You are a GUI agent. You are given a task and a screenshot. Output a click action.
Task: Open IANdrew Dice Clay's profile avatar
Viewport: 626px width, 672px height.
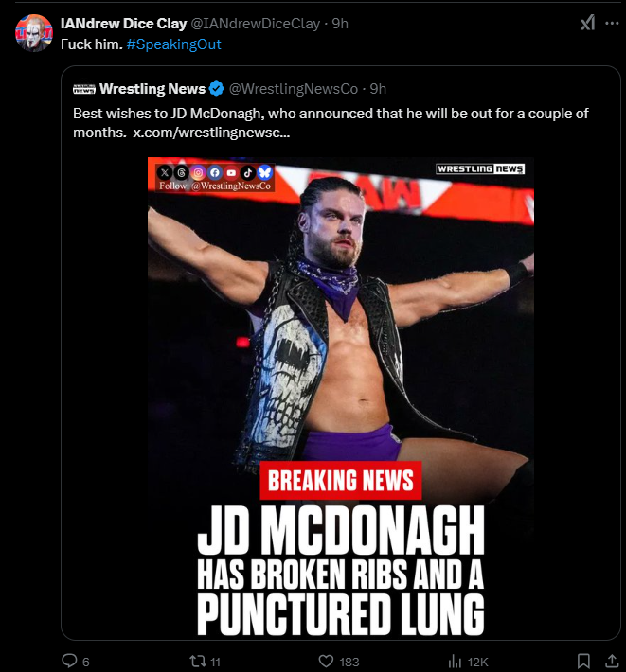point(33,33)
